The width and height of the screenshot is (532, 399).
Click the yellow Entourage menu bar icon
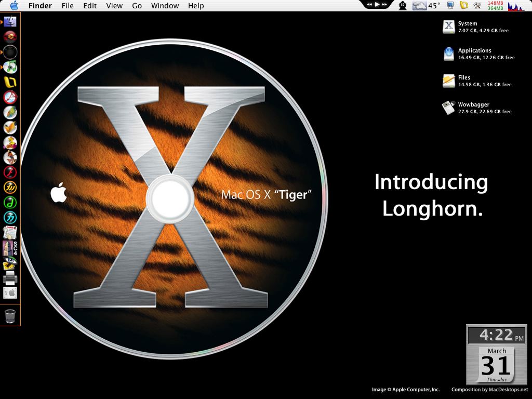pos(464,5)
